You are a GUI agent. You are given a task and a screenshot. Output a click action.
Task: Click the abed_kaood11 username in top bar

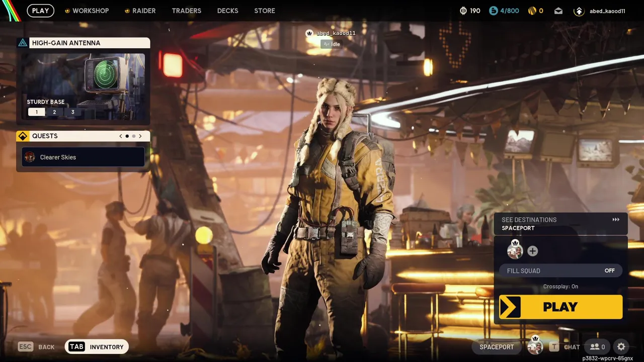tap(607, 11)
